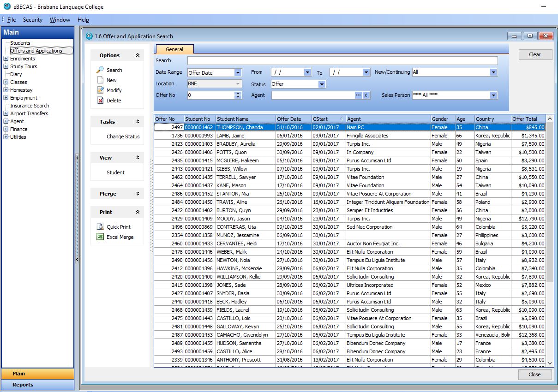Click the Clear button
The image size is (558, 392).
535,54
